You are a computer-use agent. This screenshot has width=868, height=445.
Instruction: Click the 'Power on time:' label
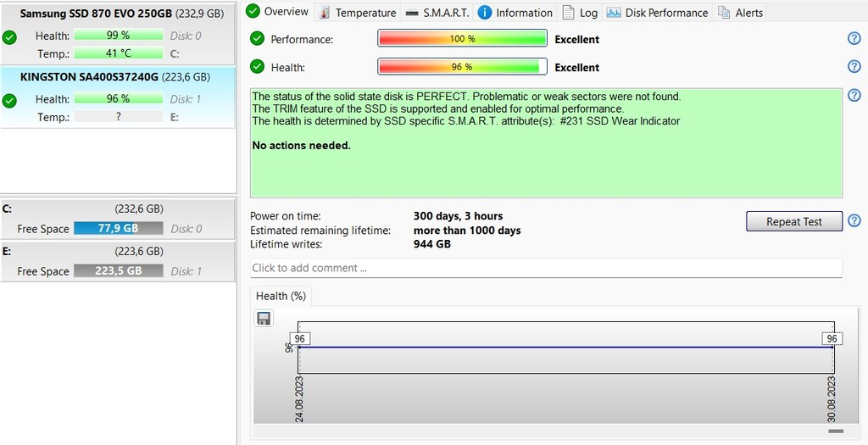[286, 216]
